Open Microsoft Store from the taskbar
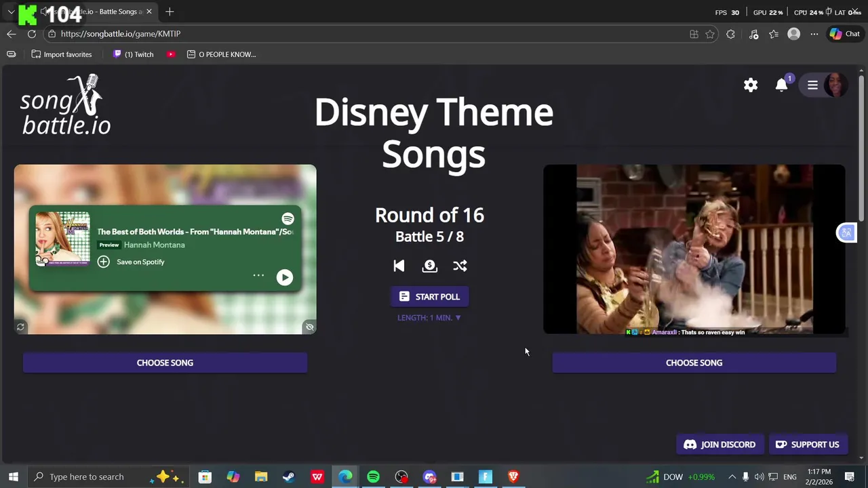This screenshot has width=868, height=488. (205, 476)
